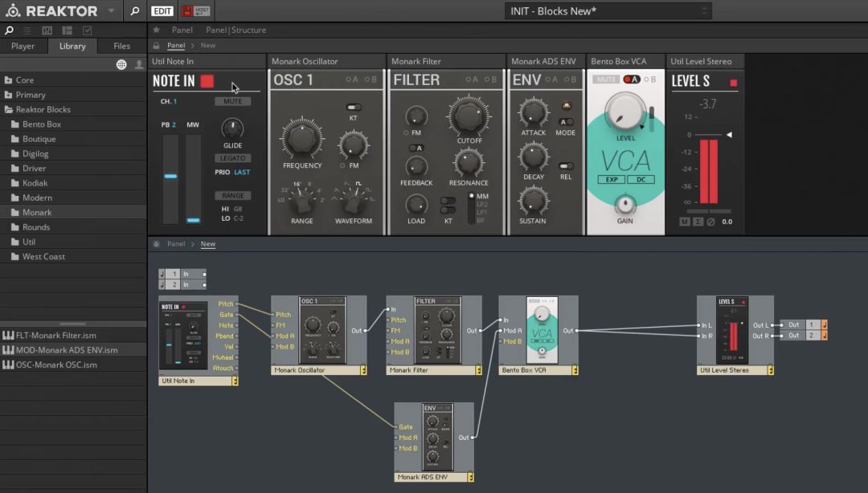This screenshot has width=868, height=493.
Task: Click the Out 1 output terminal
Action: pyautogui.click(x=804, y=325)
